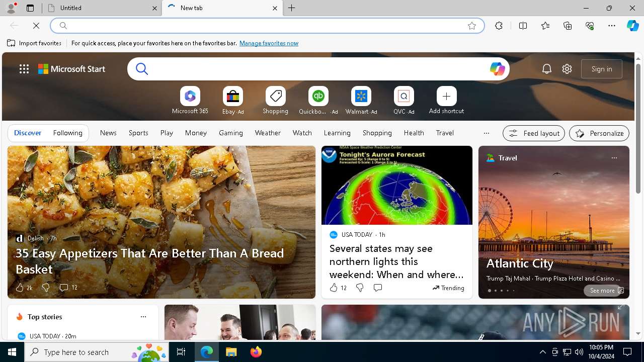Open the Copilot sidebar button
The height and width of the screenshot is (362, 644).
[x=632, y=26]
